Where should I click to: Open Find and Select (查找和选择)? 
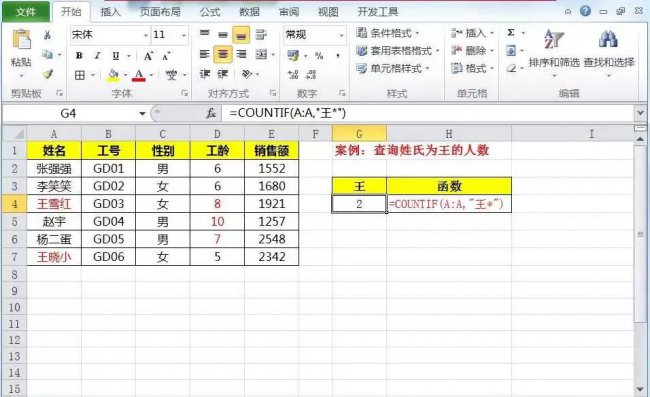point(609,52)
